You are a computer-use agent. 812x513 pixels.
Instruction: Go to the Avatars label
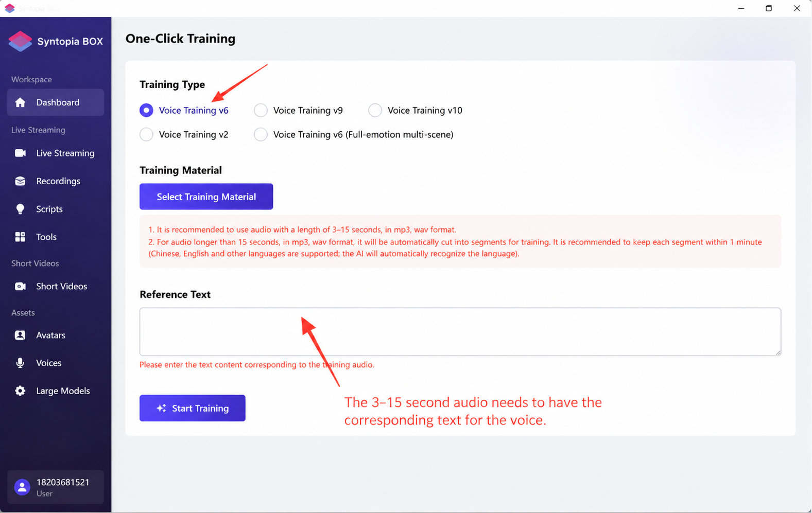50,335
